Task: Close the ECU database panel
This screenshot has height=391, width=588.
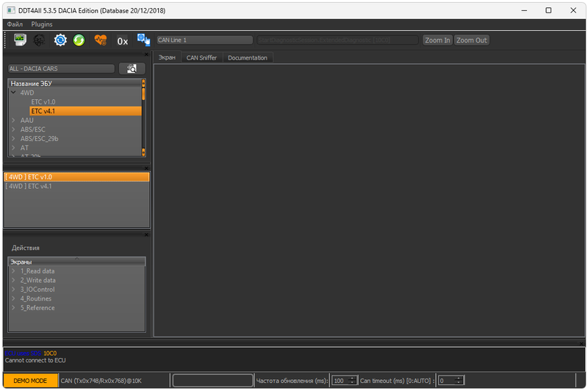Action: (x=146, y=54)
